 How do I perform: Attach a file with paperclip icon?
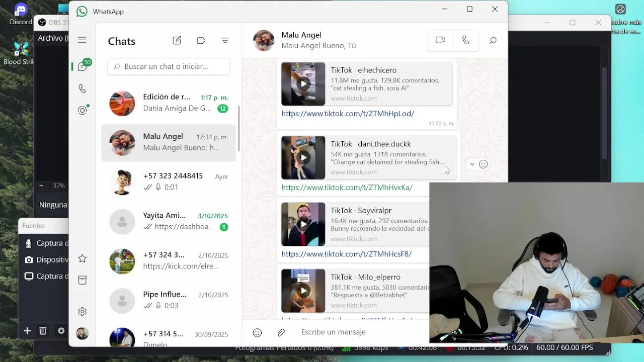(281, 332)
